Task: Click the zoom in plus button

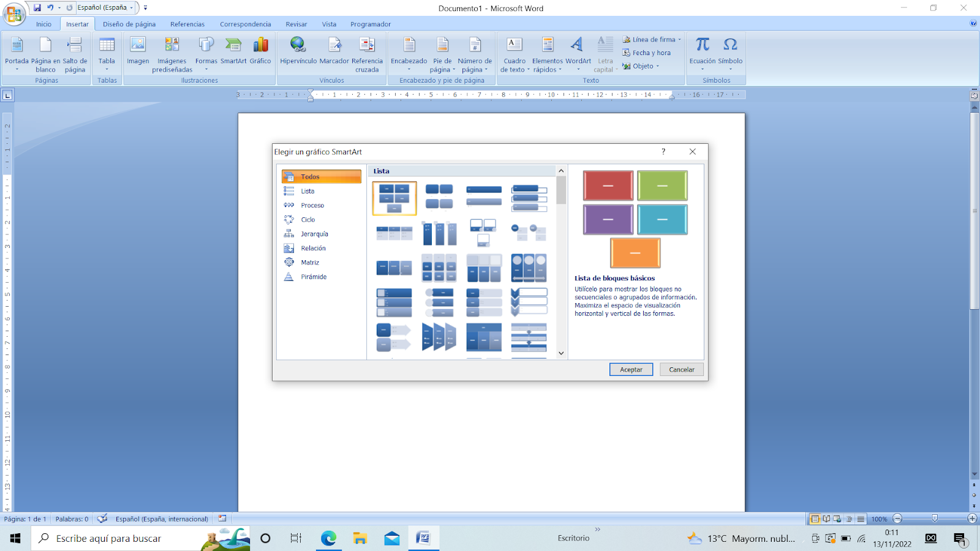Action: click(972, 519)
